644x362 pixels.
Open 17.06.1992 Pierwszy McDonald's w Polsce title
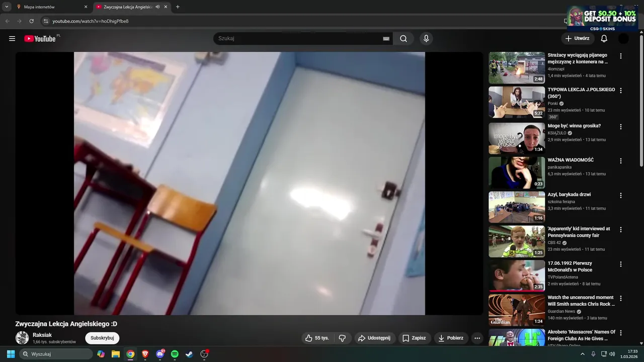tap(570, 266)
